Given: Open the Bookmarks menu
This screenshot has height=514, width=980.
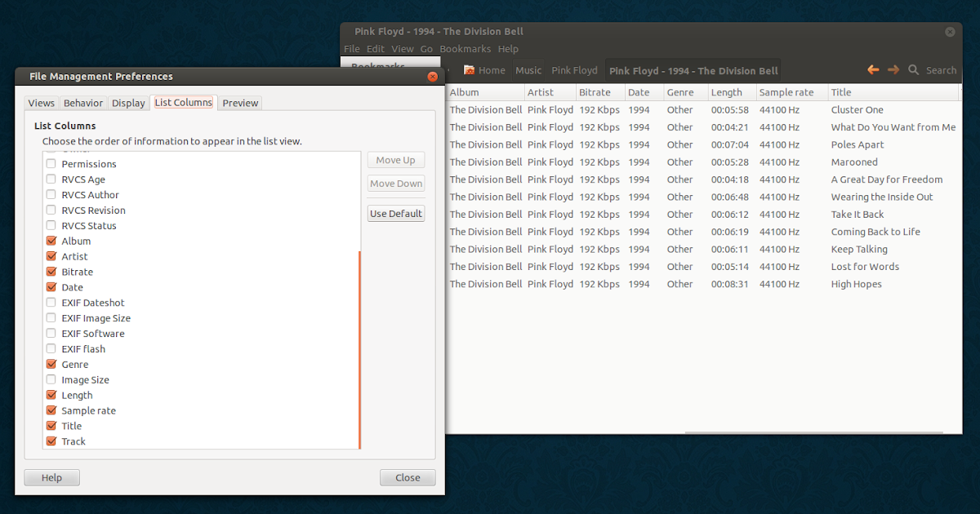Looking at the screenshot, I should coord(465,48).
